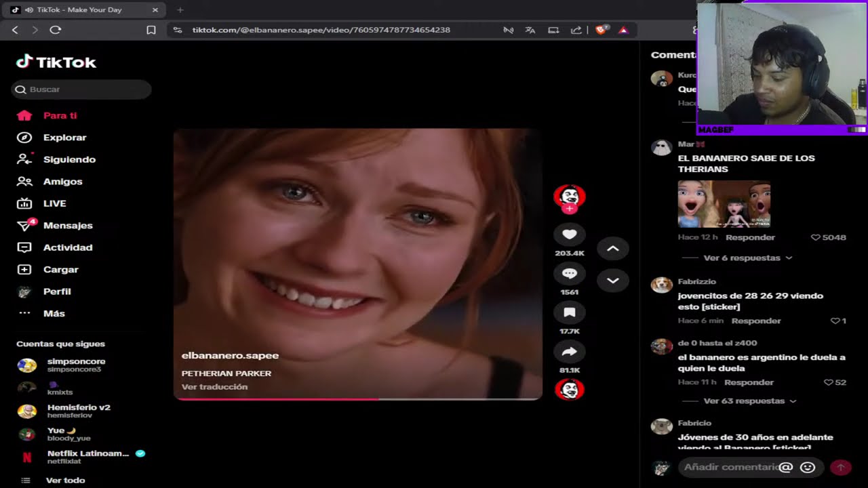Open elbananero.sapee username on video
Image resolution: width=868 pixels, height=488 pixels.
pos(230,356)
